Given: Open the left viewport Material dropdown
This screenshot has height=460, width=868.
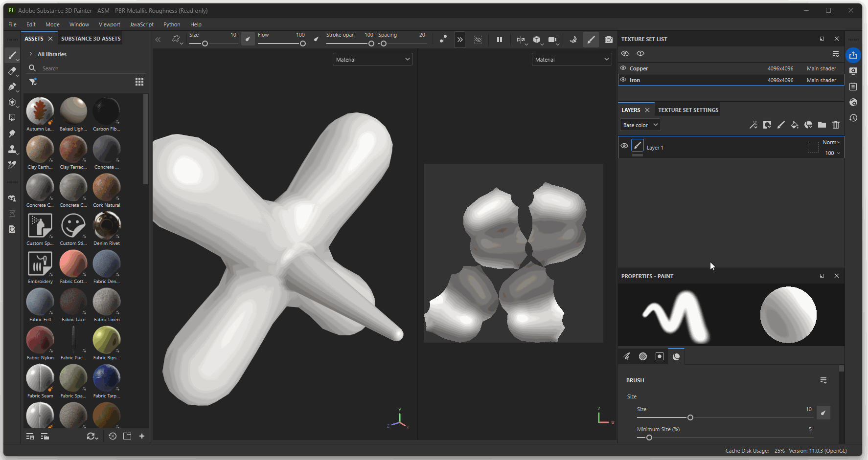Looking at the screenshot, I should coord(372,60).
